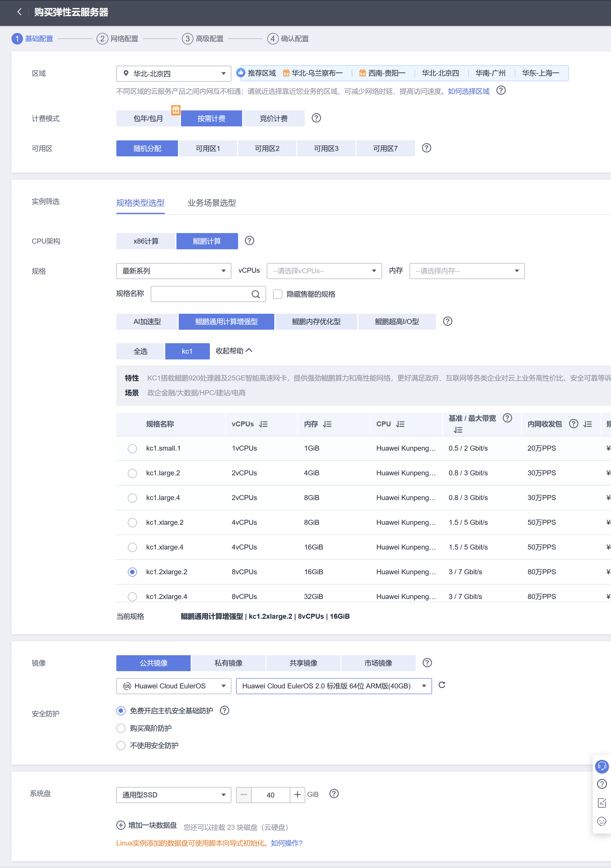Open the vCPUs selection dropdown
The height and width of the screenshot is (868, 611).
tap(324, 271)
